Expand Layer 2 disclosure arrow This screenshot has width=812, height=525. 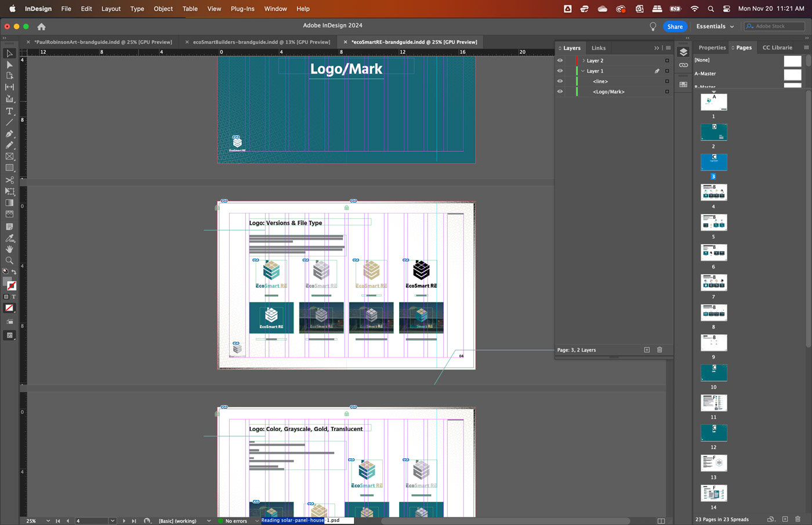click(583, 60)
